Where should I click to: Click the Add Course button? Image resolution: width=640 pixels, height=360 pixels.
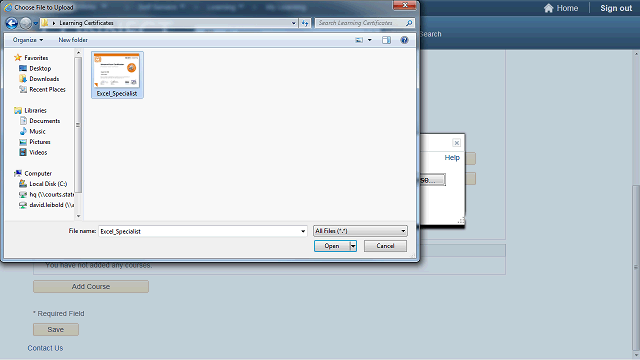coord(91,287)
